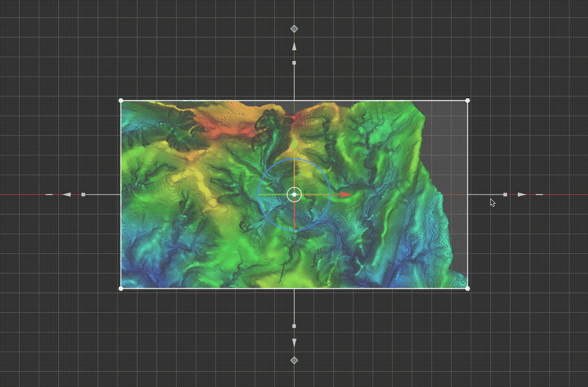Click the blue rotation ring's left edge

point(259,194)
